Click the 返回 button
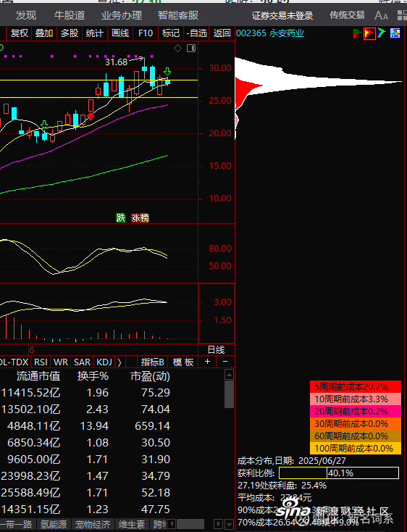Image resolution: width=407 pixels, height=532 pixels. coord(222,33)
